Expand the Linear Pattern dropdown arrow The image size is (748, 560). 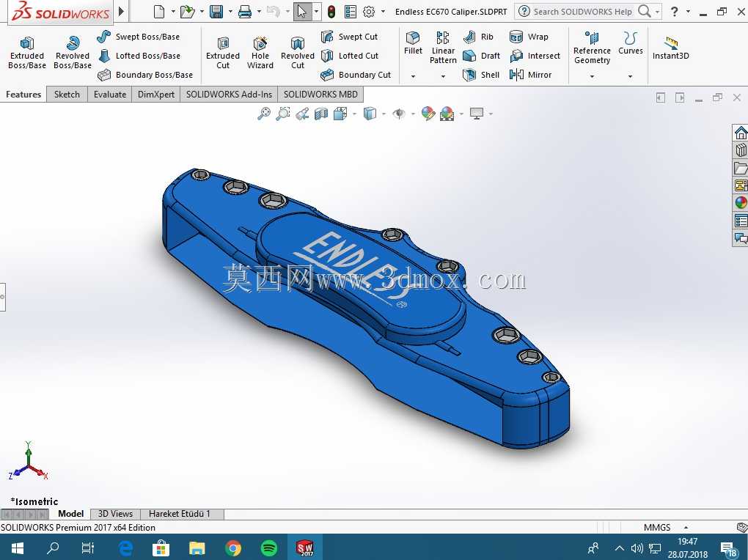443,75
